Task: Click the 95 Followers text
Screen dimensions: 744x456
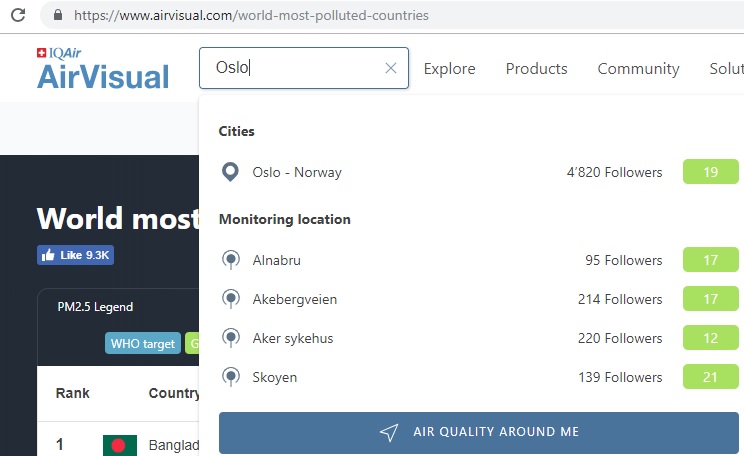Action: [623, 261]
